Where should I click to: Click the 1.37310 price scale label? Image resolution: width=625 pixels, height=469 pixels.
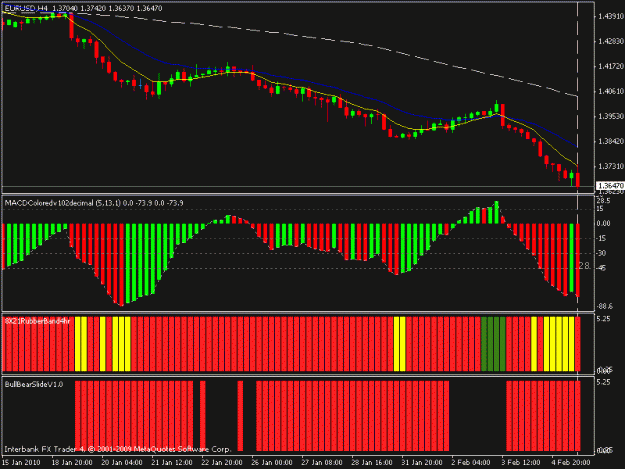(611, 166)
